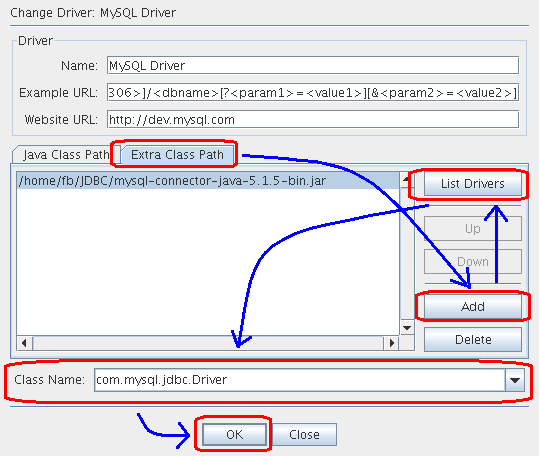Click the horizontal scroll left arrow
The image size is (539, 456).
(x=24, y=343)
